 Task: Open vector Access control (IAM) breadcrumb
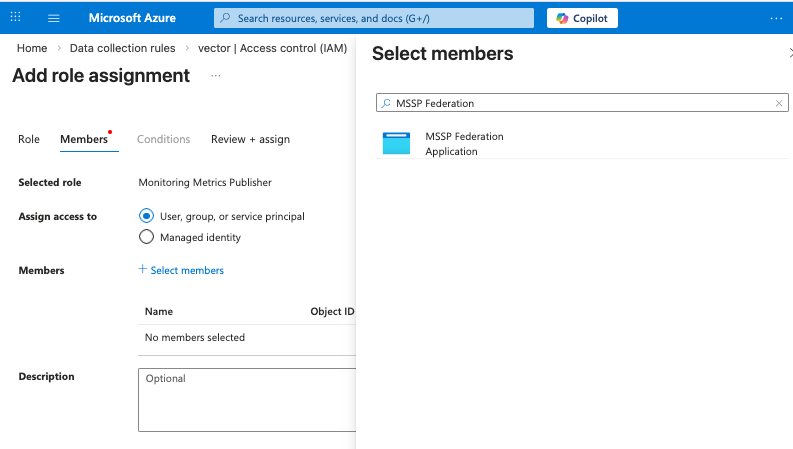[272, 48]
